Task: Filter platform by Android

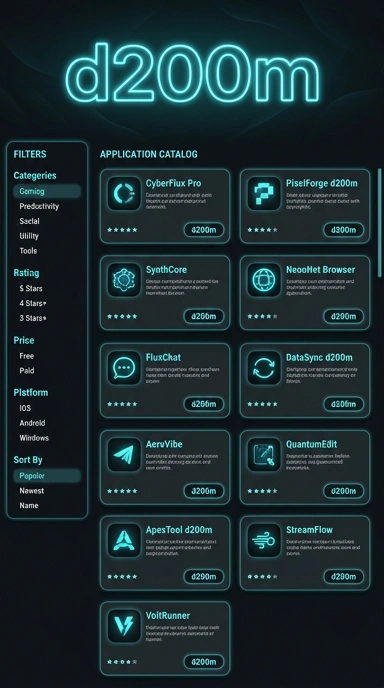Action: coord(32,423)
